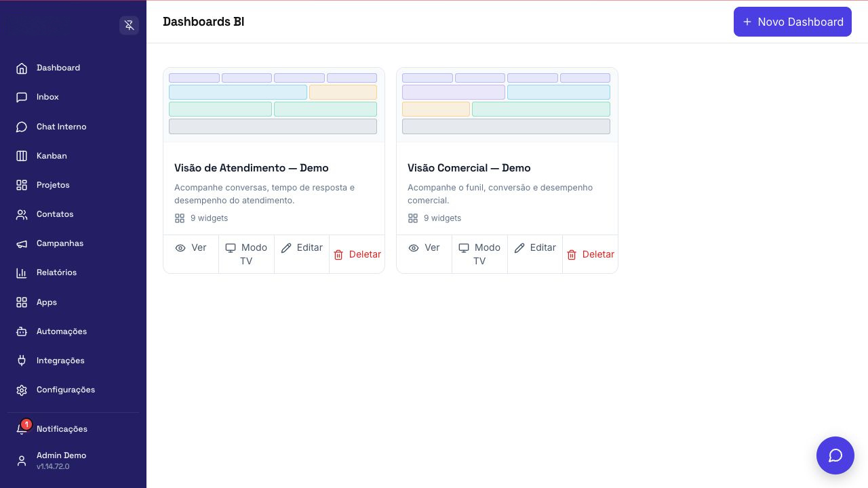Open the floating chat bubble button

[x=835, y=455]
